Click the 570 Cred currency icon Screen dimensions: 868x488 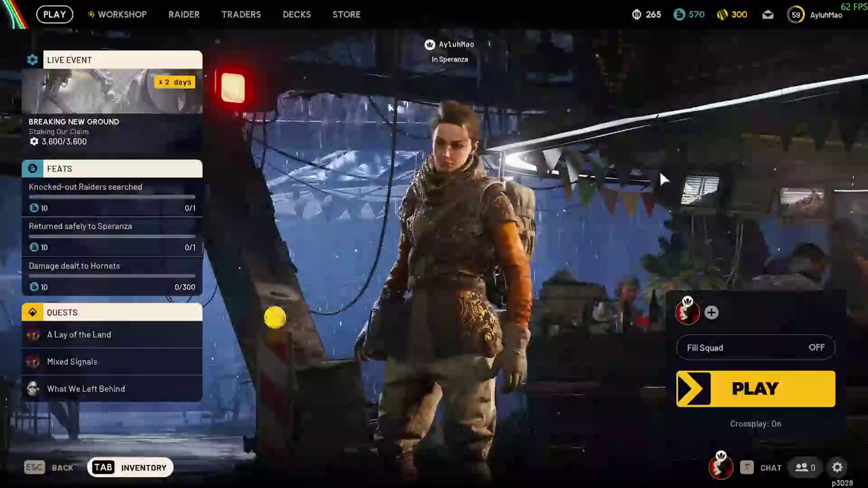(679, 14)
